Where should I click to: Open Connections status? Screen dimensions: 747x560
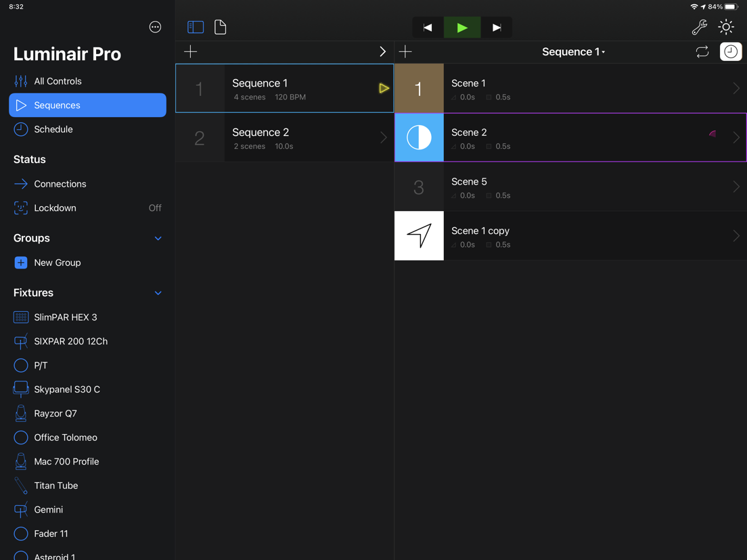(x=88, y=184)
